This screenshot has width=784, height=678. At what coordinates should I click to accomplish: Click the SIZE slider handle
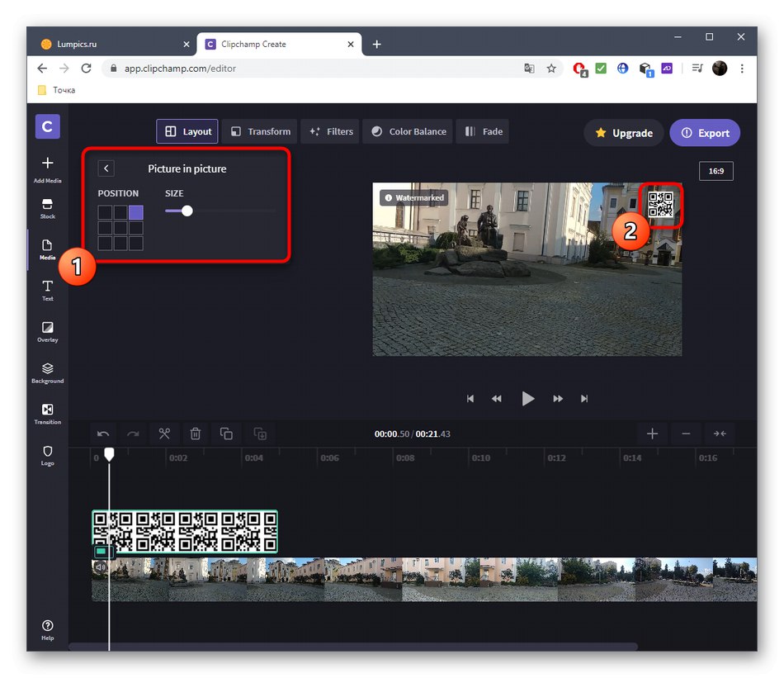187,211
